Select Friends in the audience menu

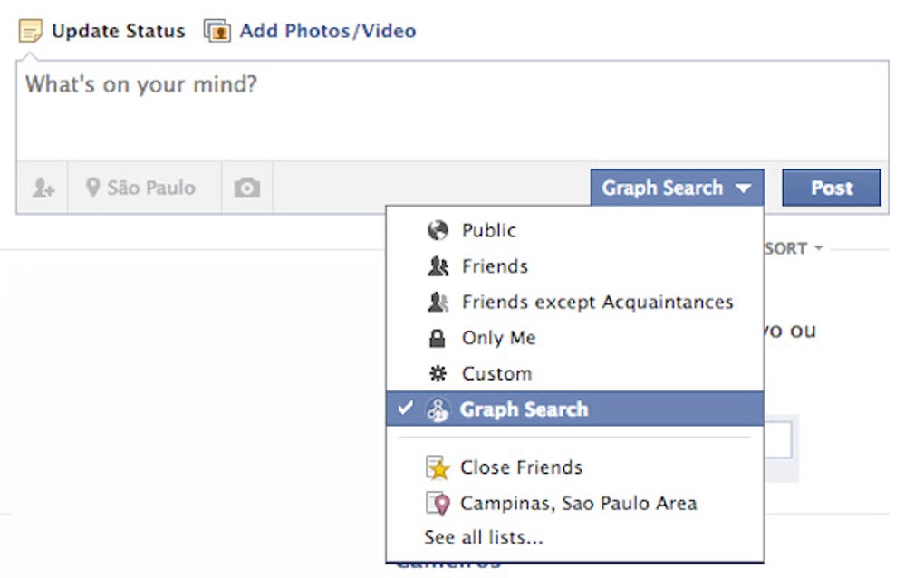coord(495,266)
